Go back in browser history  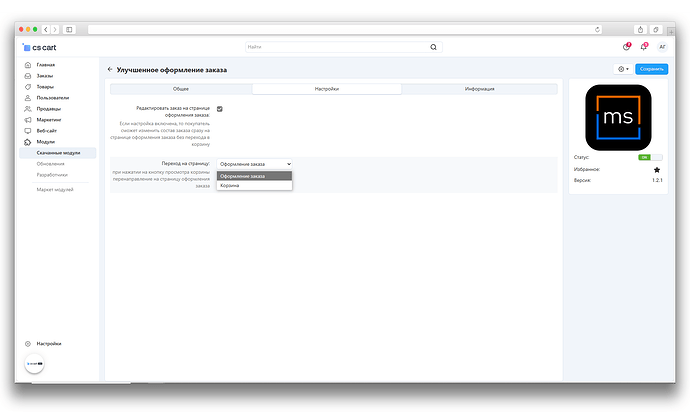point(46,29)
